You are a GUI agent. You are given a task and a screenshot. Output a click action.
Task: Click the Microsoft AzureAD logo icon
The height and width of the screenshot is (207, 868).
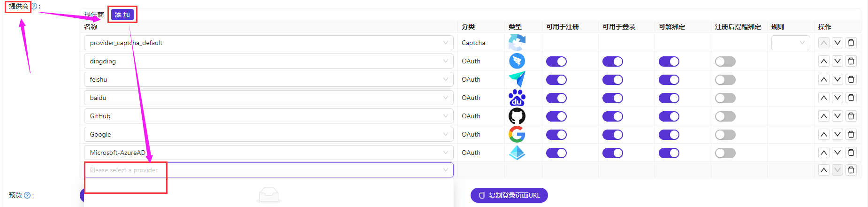tap(517, 153)
